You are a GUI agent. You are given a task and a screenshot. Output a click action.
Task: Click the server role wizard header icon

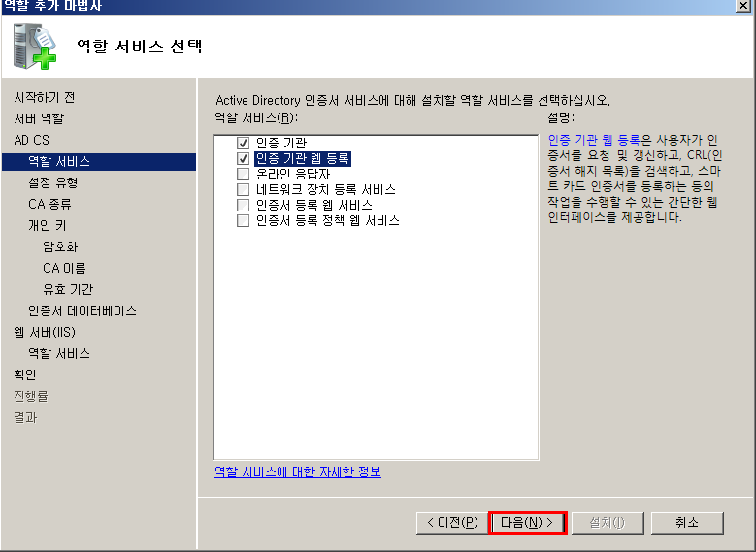tap(35, 47)
